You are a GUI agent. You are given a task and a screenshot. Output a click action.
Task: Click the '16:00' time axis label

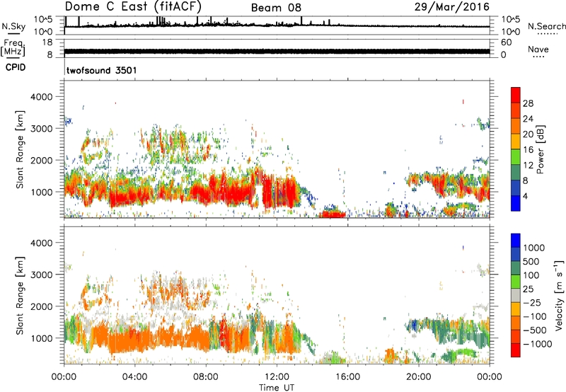point(347,377)
